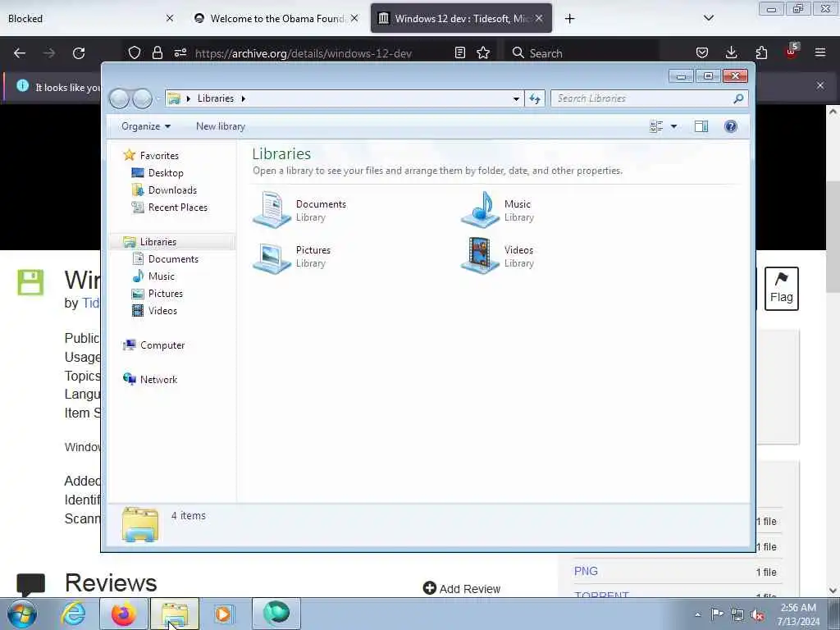Open the Music library icon in main pane
The image size is (840, 630).
[480, 209]
